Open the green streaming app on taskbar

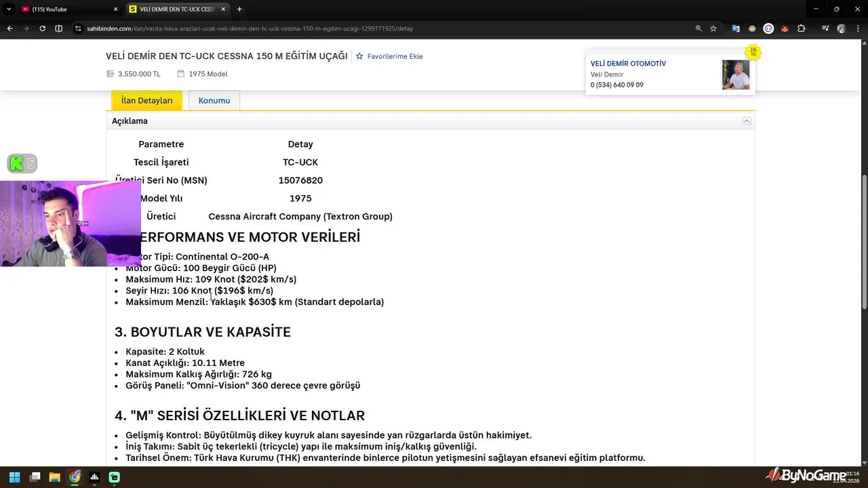[115, 477]
